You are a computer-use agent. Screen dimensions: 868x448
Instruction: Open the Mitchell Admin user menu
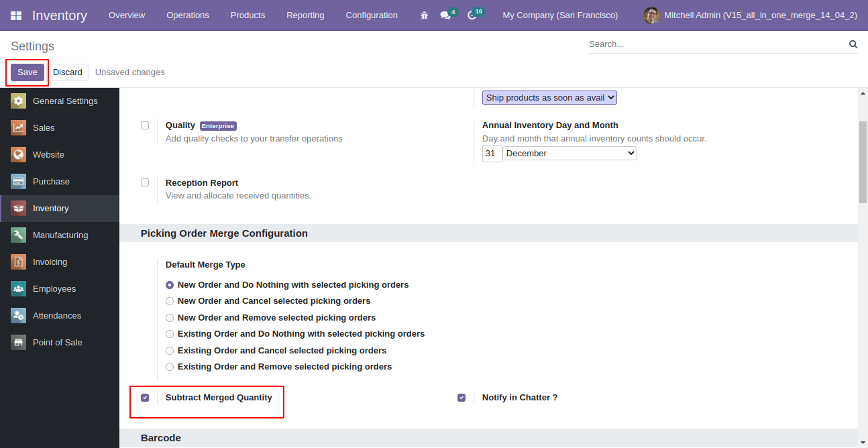[750, 15]
